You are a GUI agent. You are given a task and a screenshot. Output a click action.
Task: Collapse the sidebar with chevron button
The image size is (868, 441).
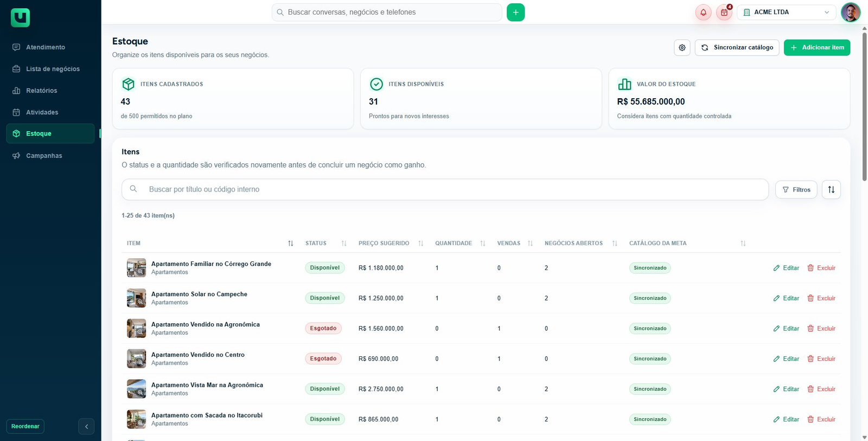click(x=86, y=426)
